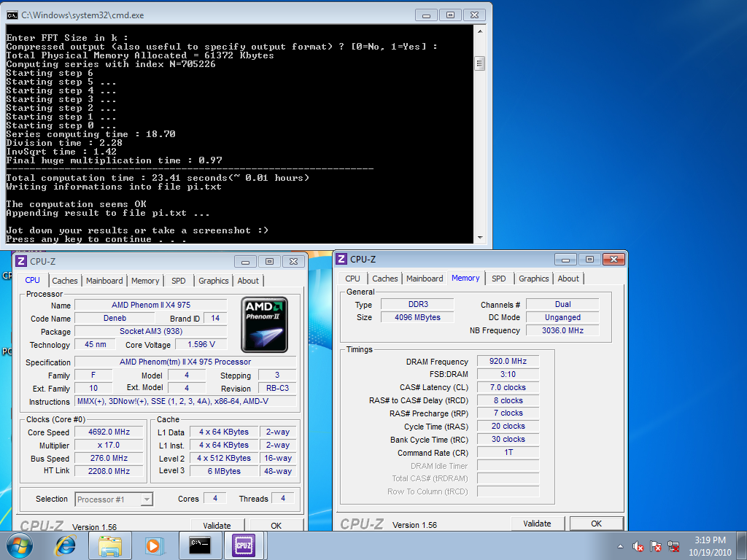The height and width of the screenshot is (560, 747).
Task: Click the Core Speed value 4692.0 MHz
Action: point(109,432)
